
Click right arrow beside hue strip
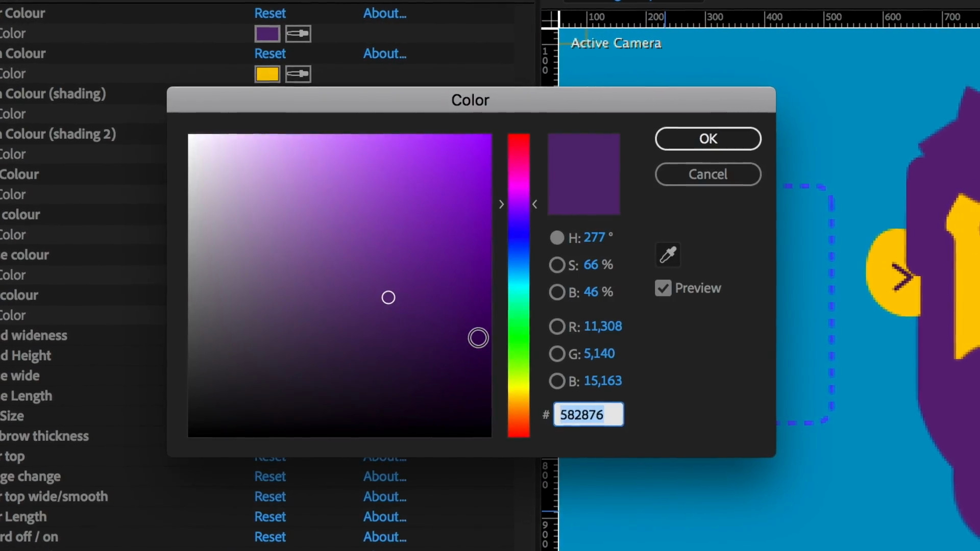535,205
